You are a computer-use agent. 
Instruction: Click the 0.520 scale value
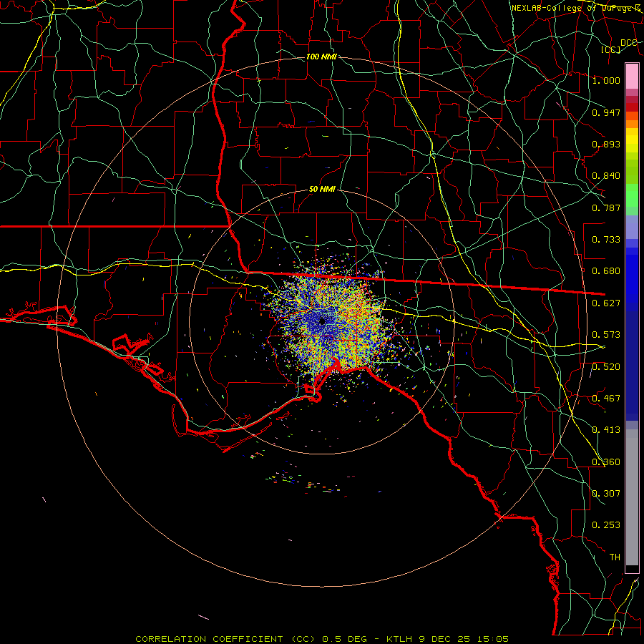coord(606,367)
